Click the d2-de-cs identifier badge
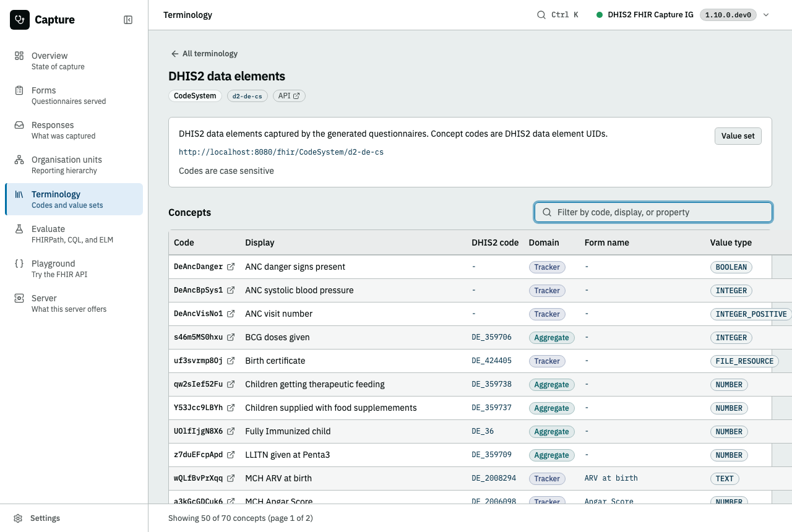Viewport: 792px width, 532px height. 247,96
